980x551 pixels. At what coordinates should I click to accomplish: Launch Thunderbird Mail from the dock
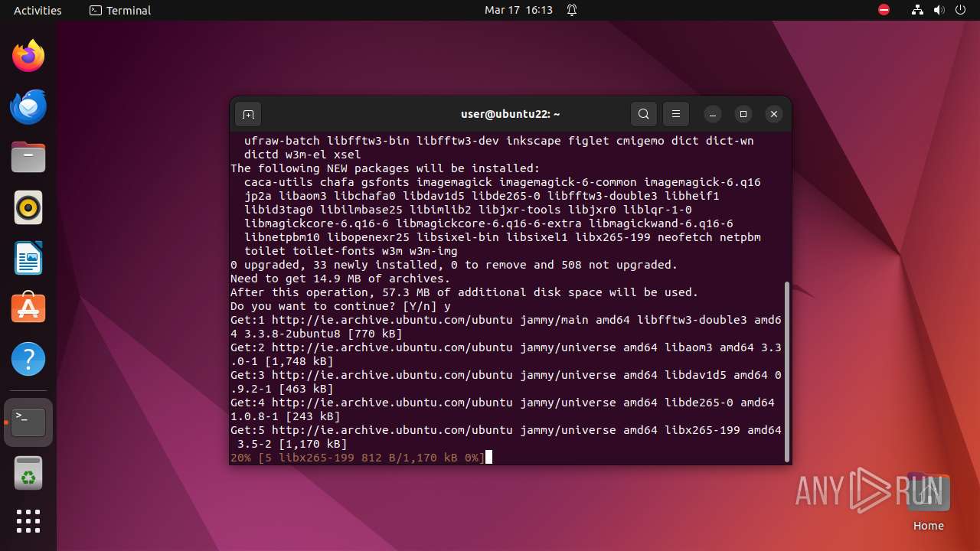(28, 106)
